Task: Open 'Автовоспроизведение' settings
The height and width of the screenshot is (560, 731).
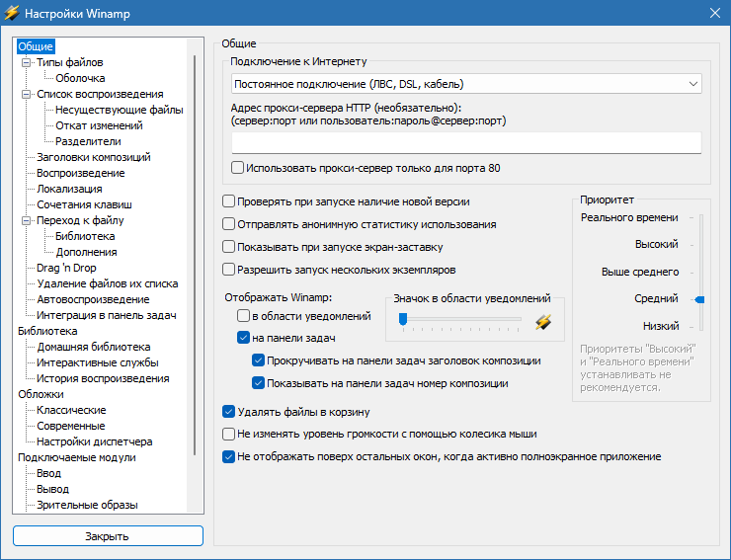Action: click(93, 299)
